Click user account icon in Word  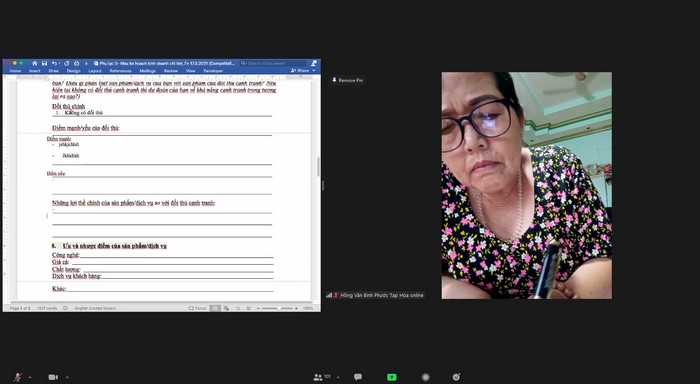click(x=314, y=63)
